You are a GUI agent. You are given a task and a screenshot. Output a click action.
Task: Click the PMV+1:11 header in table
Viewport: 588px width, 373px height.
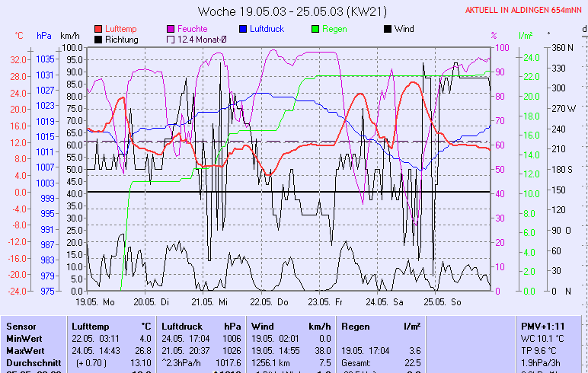[540, 326]
